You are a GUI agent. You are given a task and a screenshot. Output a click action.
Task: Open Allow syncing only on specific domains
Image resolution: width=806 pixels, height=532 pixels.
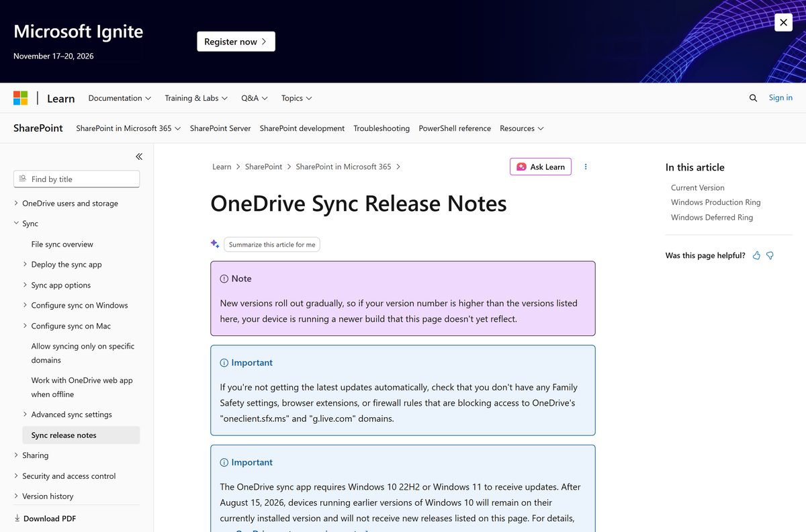tap(83, 353)
